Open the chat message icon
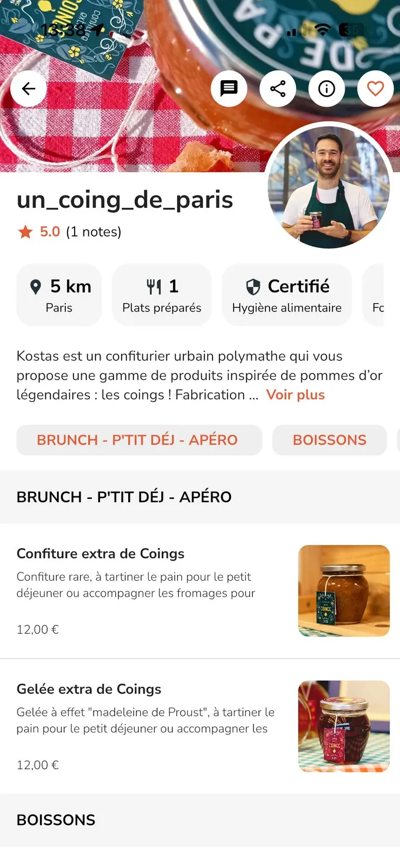The image size is (400, 868). tap(229, 88)
